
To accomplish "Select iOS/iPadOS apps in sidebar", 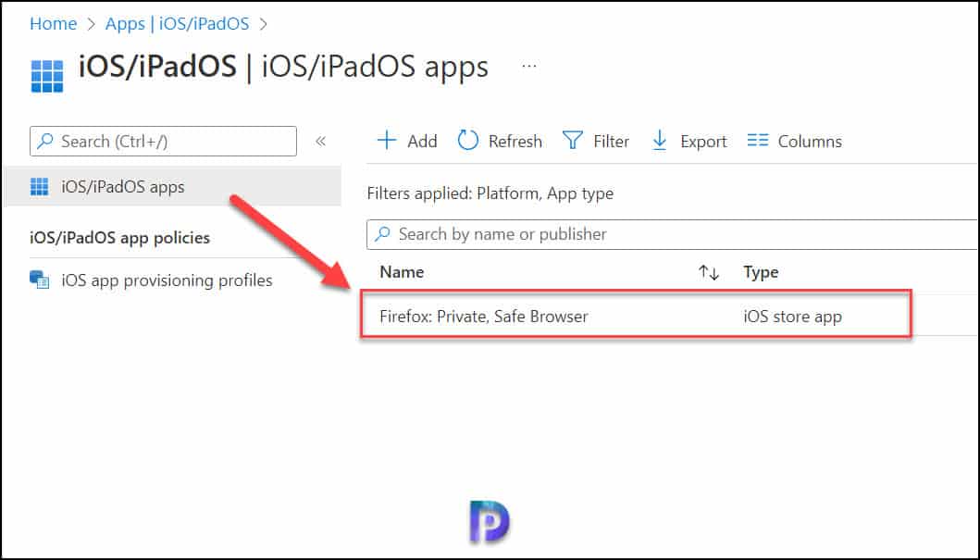I will pyautogui.click(x=172, y=186).
